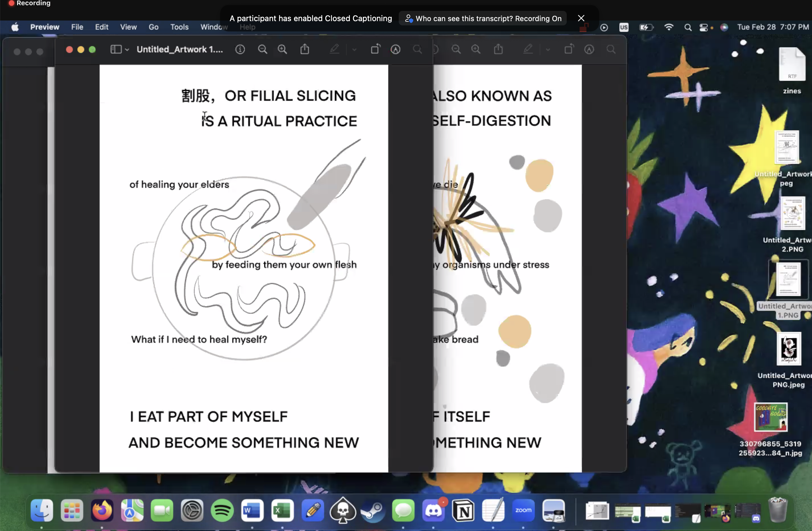Expand the highlight color dropdown arrow

[354, 50]
